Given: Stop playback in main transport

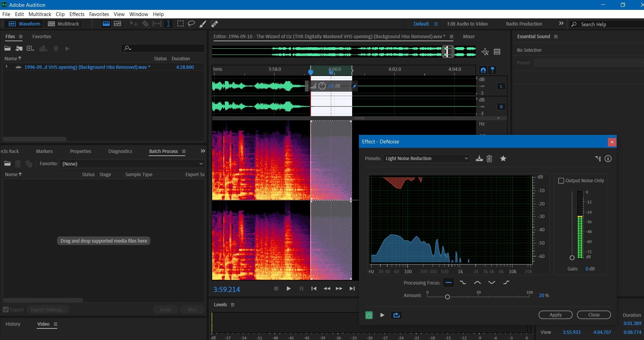Looking at the screenshot, I should click(x=276, y=289).
